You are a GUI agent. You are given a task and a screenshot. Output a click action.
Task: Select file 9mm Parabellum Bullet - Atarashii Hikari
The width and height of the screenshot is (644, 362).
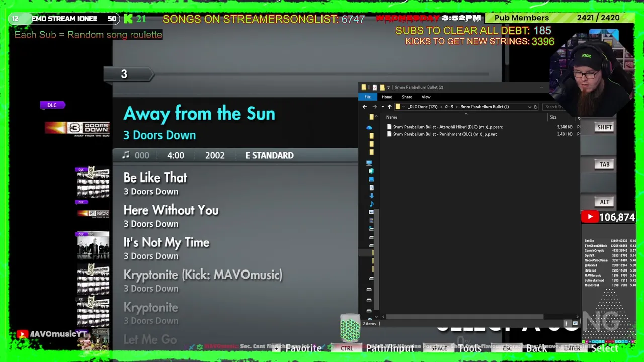pyautogui.click(x=448, y=127)
